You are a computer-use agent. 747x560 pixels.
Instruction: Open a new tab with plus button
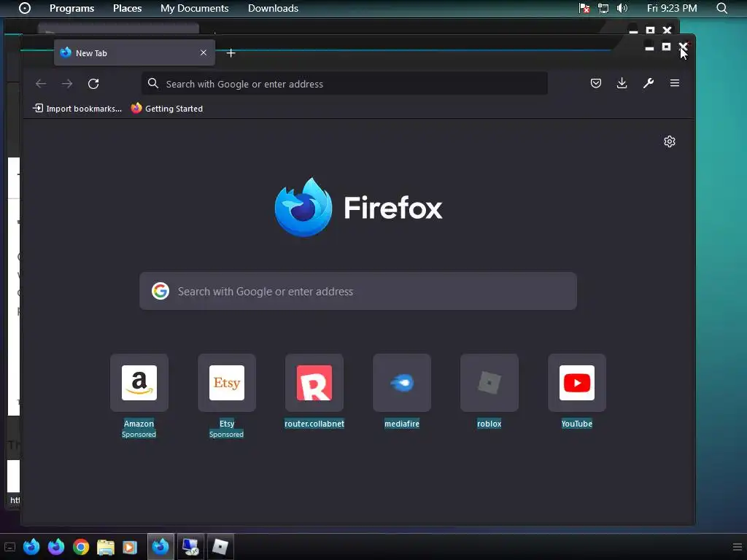point(231,53)
